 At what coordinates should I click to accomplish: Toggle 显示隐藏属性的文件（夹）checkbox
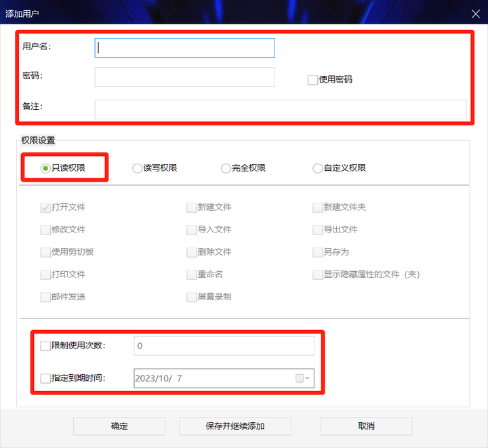317,274
